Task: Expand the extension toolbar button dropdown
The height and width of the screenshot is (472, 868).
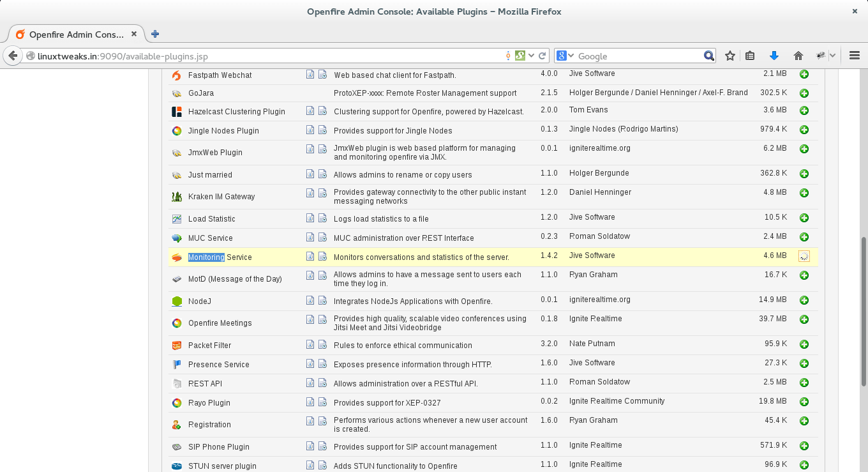Action: pyautogui.click(x=832, y=56)
